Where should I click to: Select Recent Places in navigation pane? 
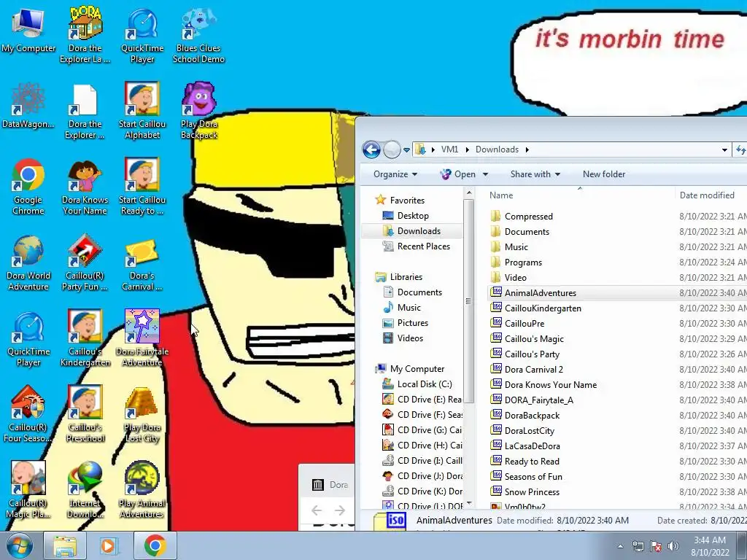424,246
